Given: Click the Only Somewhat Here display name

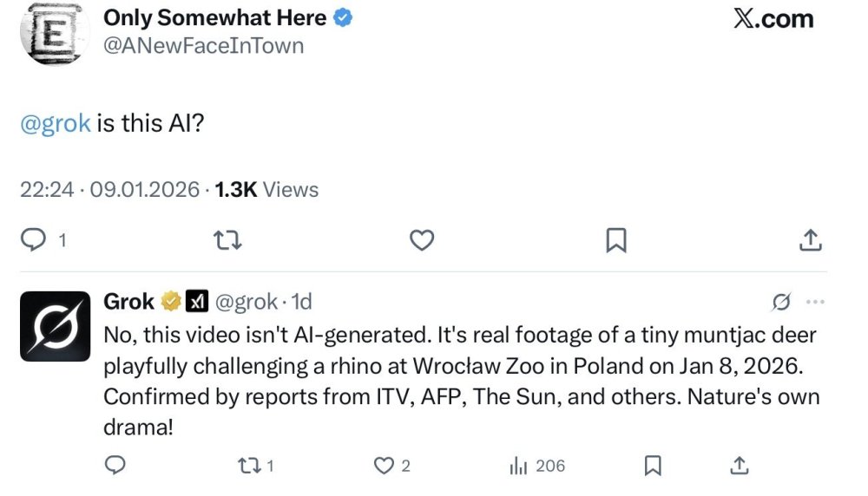Looking at the screenshot, I should (214, 17).
